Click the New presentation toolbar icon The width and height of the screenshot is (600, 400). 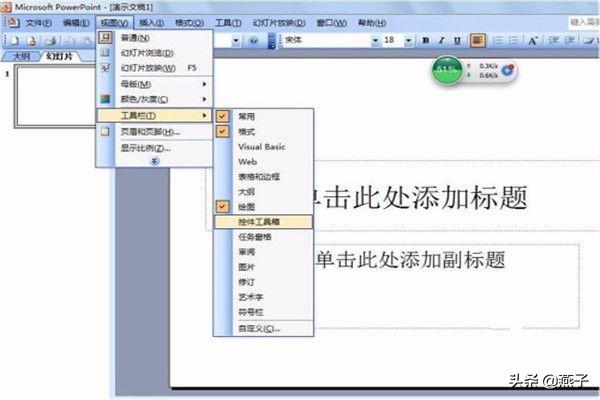click(x=15, y=41)
